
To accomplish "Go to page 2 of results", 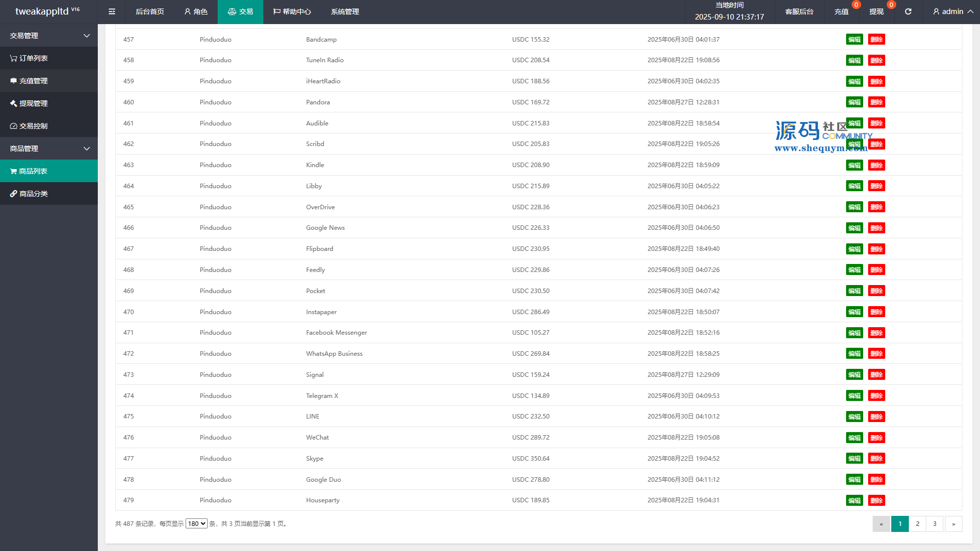I will pos(917,523).
